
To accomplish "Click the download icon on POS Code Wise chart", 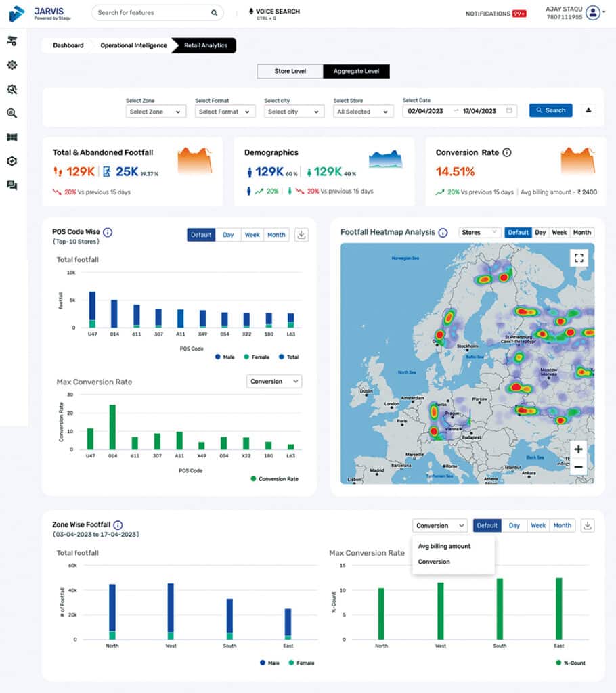I will [x=301, y=234].
